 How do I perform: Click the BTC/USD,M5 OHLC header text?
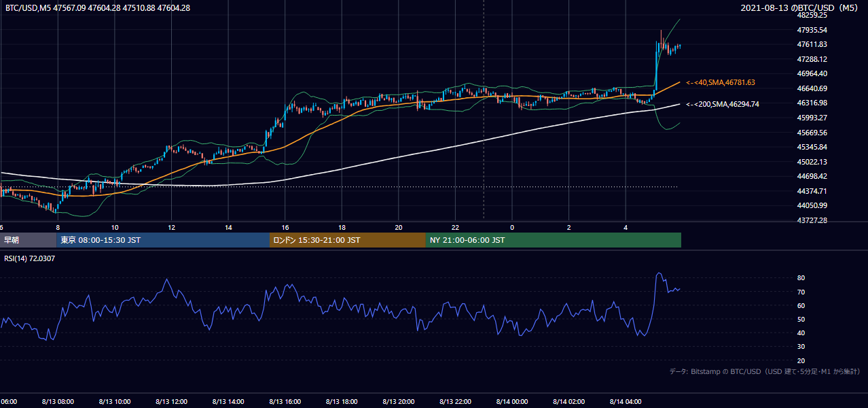(98, 8)
